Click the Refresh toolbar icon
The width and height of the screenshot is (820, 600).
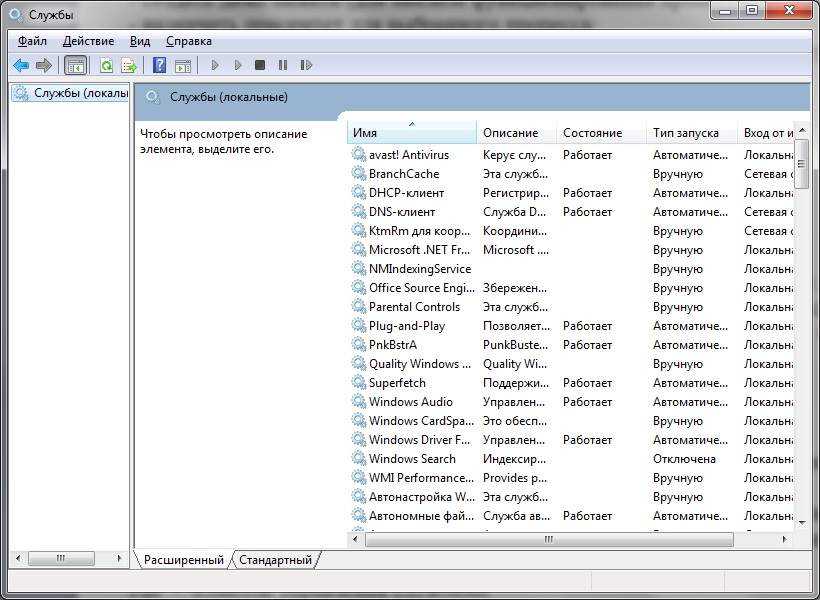tap(106, 65)
